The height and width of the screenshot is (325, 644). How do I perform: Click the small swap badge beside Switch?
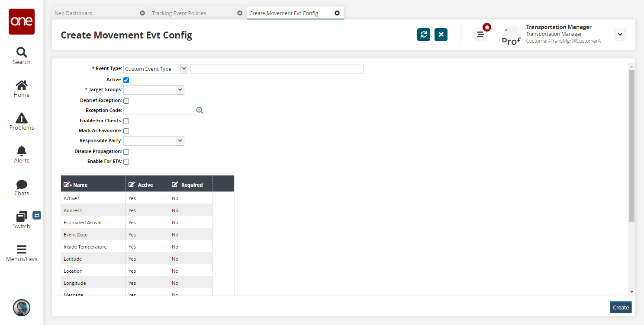click(x=37, y=215)
